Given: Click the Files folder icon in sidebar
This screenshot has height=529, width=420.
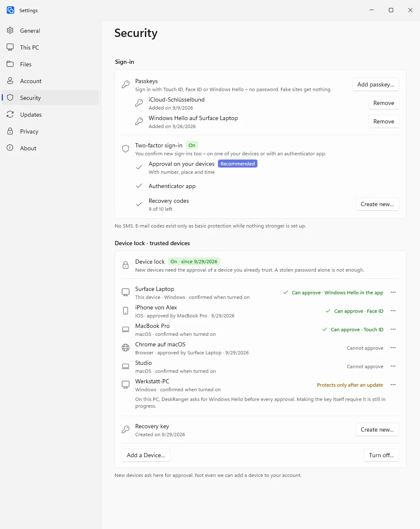Looking at the screenshot, I should 10,64.
